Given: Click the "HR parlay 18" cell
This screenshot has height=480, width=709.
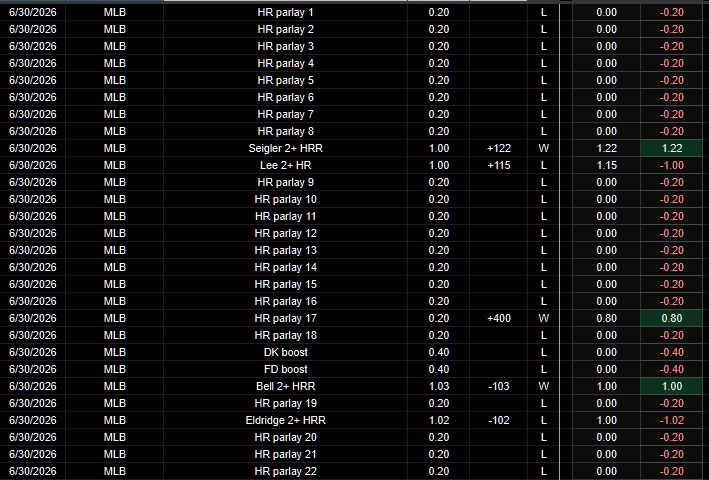Looking at the screenshot, I should point(285,335).
